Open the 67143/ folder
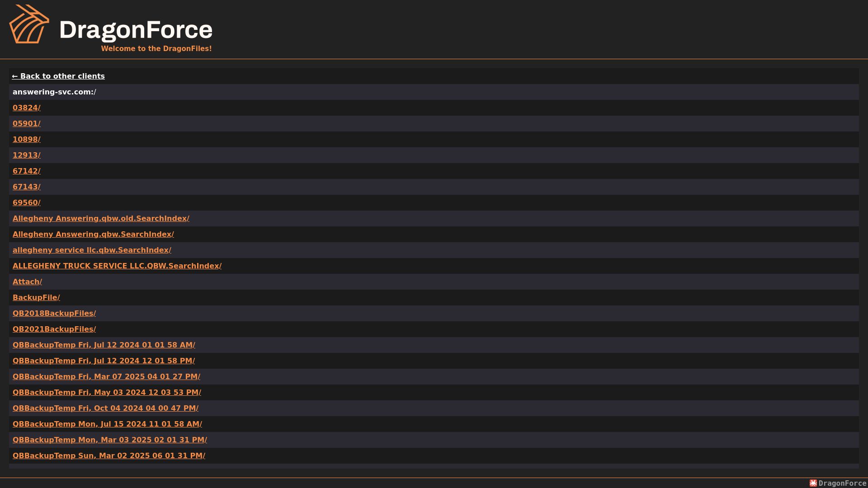 click(x=27, y=187)
